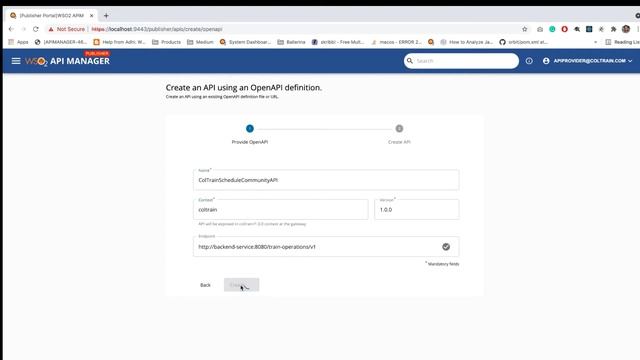
Task: Click the Provide OpenAPI step circle
Action: pos(250,129)
